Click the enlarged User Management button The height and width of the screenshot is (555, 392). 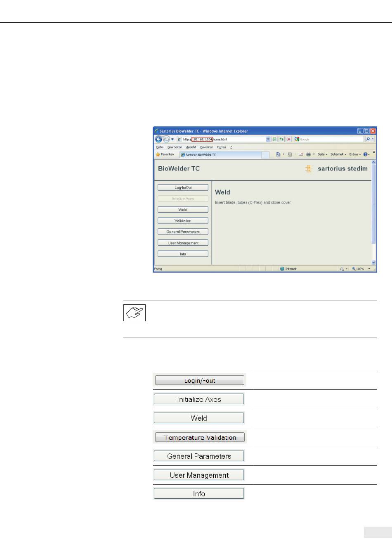(x=199, y=475)
